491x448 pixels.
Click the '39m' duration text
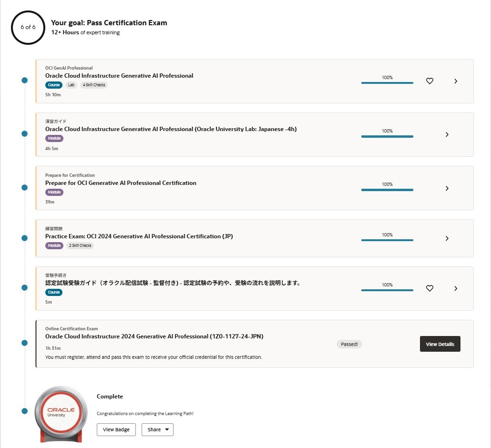[50, 202]
